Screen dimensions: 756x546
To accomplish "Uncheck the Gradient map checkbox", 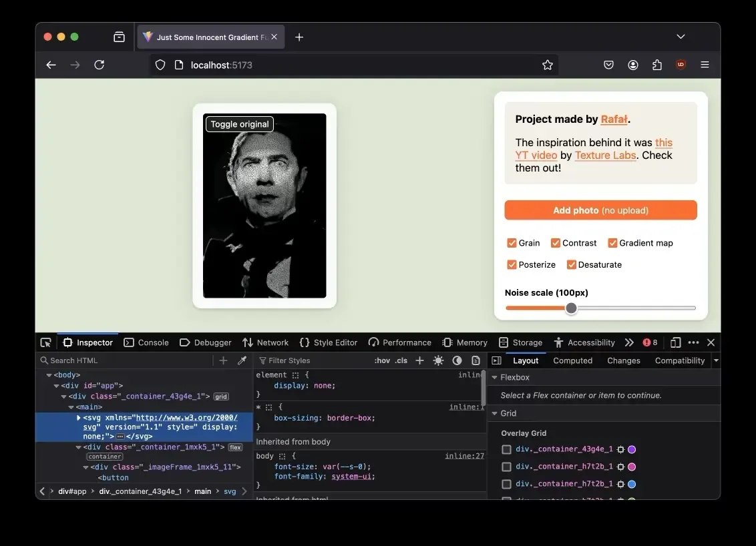I will 612,243.
